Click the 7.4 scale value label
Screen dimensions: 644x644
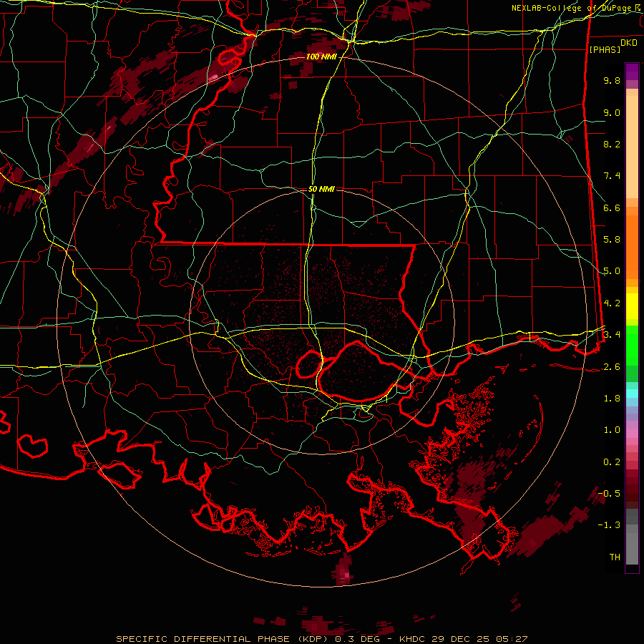click(612, 176)
